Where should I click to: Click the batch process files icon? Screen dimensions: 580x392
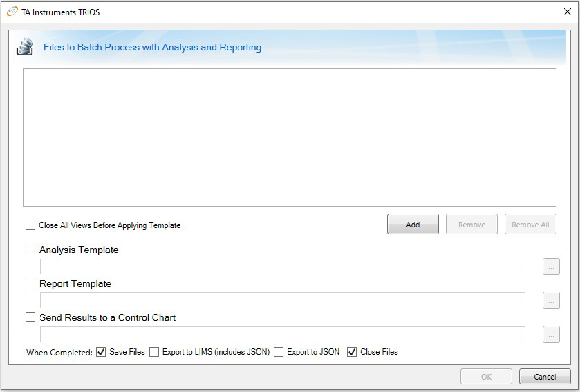click(25, 47)
